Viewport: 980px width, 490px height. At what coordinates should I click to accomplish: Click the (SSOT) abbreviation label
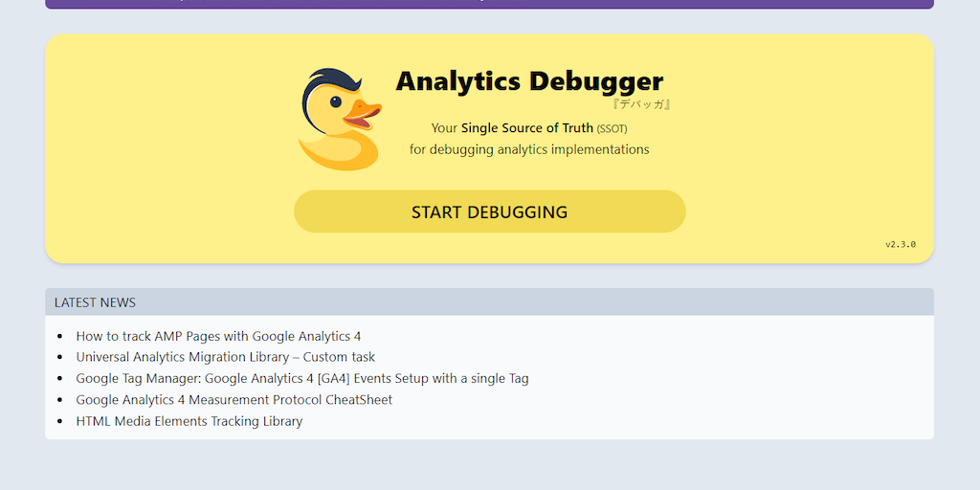pyautogui.click(x=612, y=128)
